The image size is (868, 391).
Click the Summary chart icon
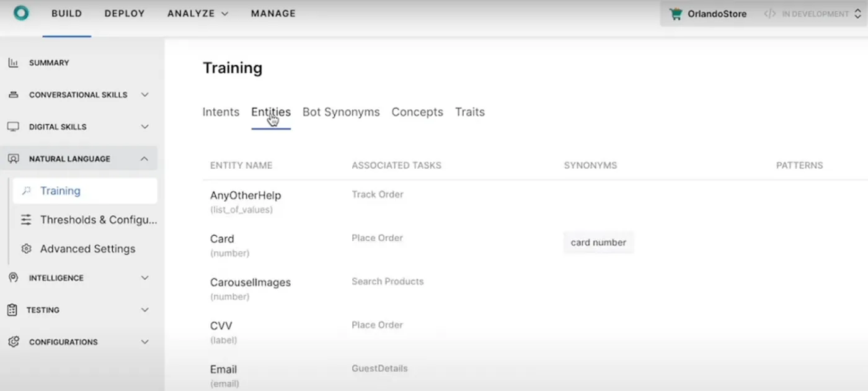pyautogui.click(x=13, y=63)
